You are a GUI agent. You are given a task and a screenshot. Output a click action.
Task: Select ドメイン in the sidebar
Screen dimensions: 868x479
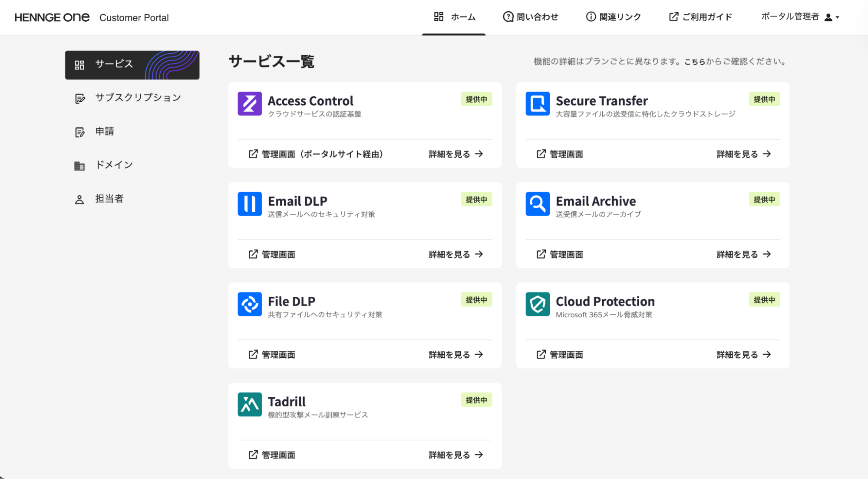(132, 165)
